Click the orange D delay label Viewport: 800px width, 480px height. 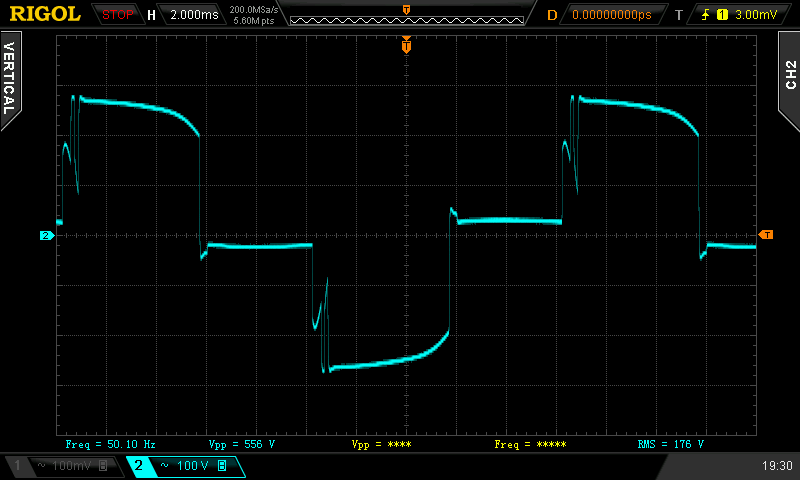pos(552,15)
